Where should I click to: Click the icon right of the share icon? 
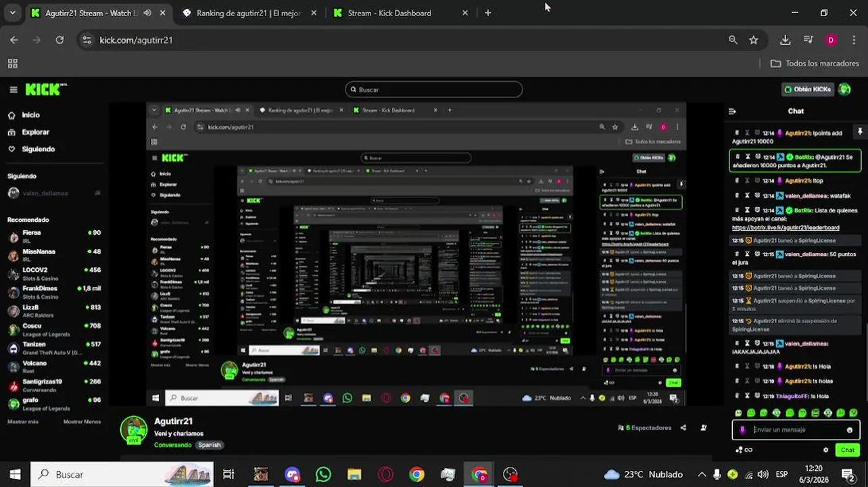(703, 427)
